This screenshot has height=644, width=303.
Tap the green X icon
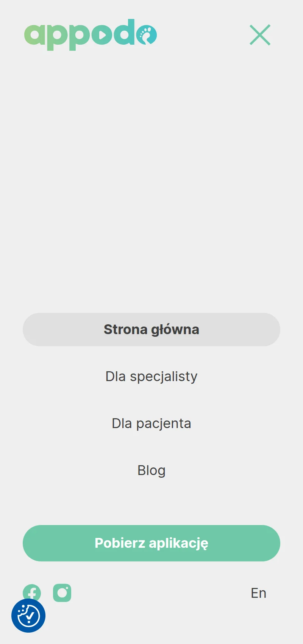[x=260, y=35]
